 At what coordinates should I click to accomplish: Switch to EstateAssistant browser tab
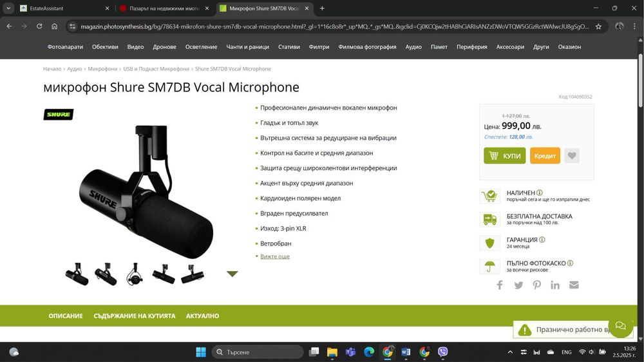(x=65, y=8)
